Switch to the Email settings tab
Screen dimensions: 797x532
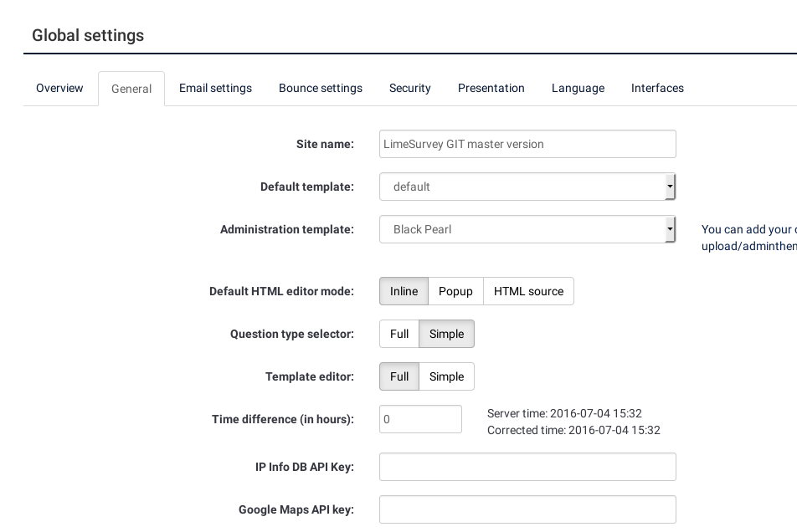(x=215, y=88)
